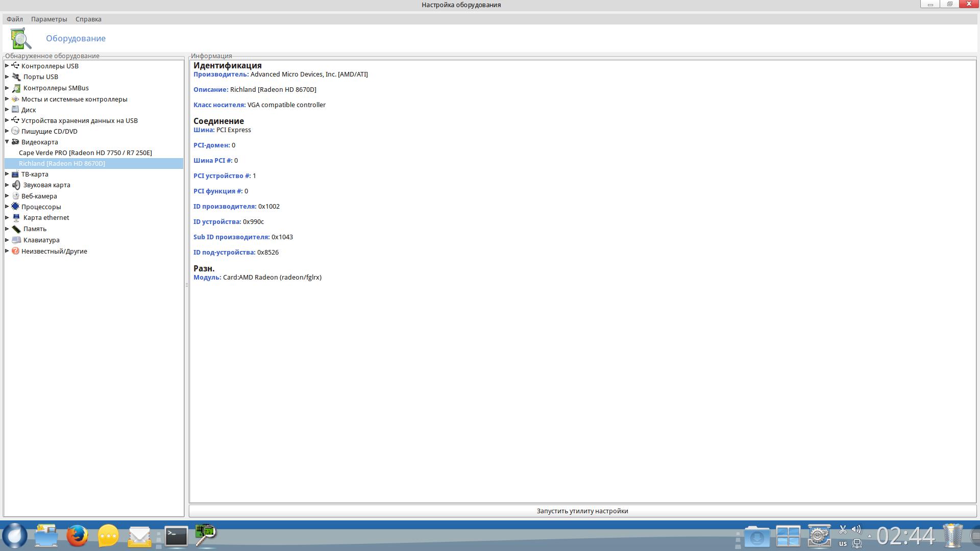Click the sound card speaker icon
This screenshot has height=551, width=980.
coord(16,185)
